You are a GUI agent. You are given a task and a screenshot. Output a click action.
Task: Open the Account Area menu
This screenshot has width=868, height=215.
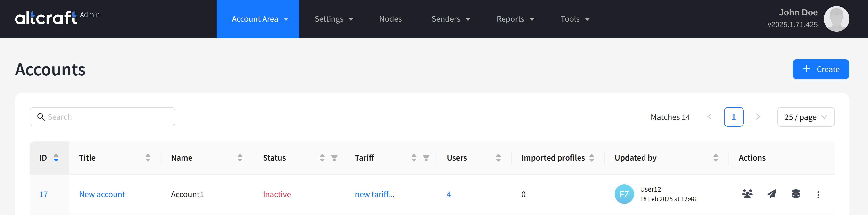[258, 19]
